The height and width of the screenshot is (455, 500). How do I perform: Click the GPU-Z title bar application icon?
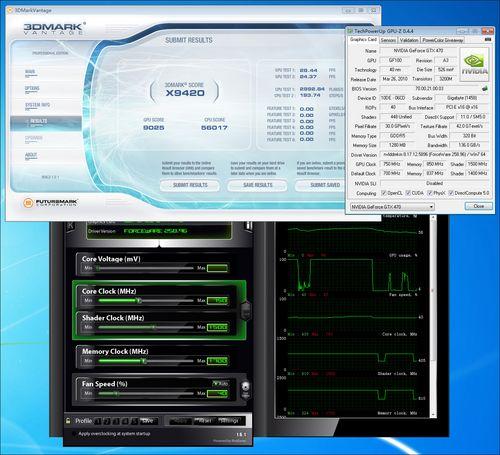pyautogui.click(x=350, y=31)
